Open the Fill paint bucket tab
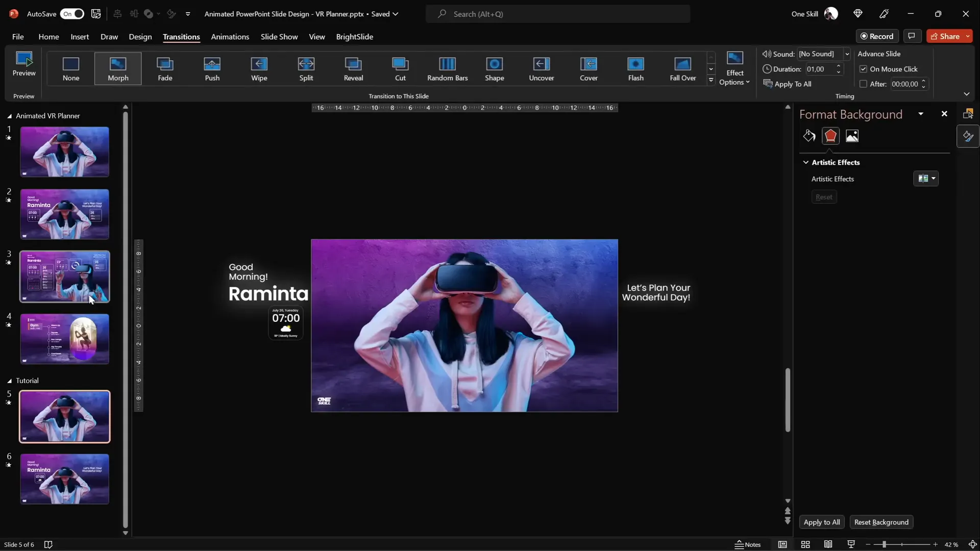980x551 pixels. tap(809, 136)
